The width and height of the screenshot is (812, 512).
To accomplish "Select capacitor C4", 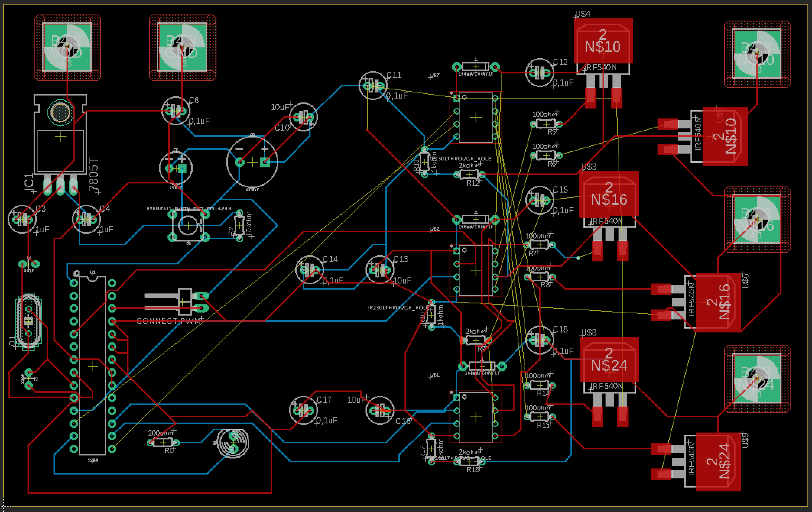I will click(86, 219).
